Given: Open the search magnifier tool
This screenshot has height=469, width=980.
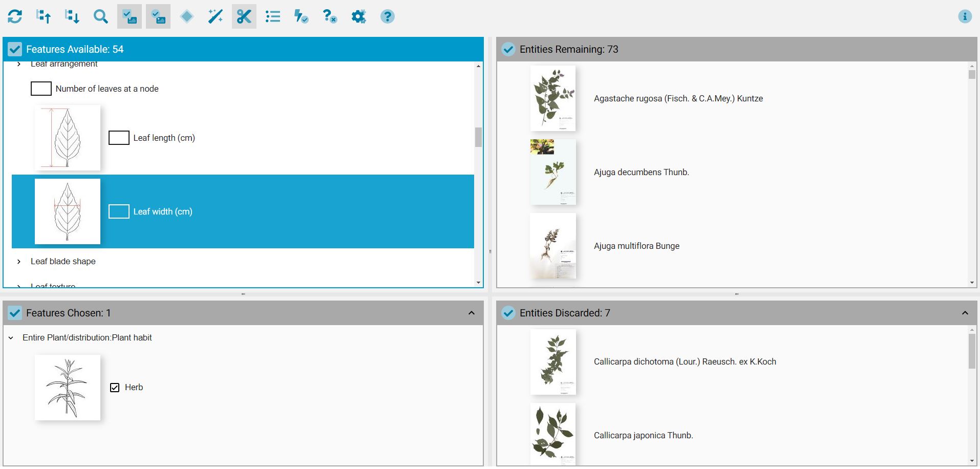Looking at the screenshot, I should tap(101, 16).
